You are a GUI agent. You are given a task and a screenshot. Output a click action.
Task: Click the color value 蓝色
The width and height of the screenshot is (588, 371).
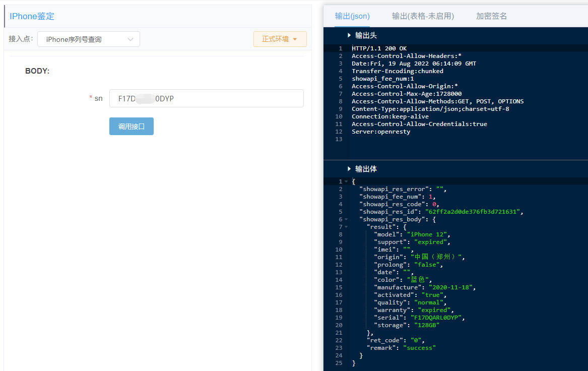click(x=418, y=280)
